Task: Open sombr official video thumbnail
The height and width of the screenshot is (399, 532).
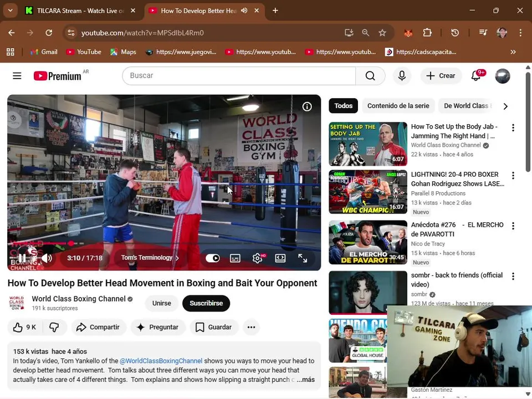Action: click(368, 293)
